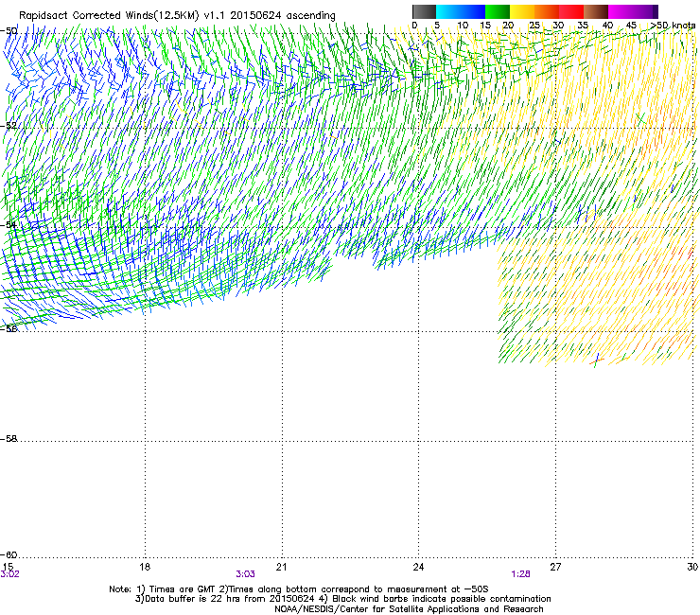Pick the red segment of the color bar
The width and height of the screenshot is (700, 615).
[x=571, y=11]
